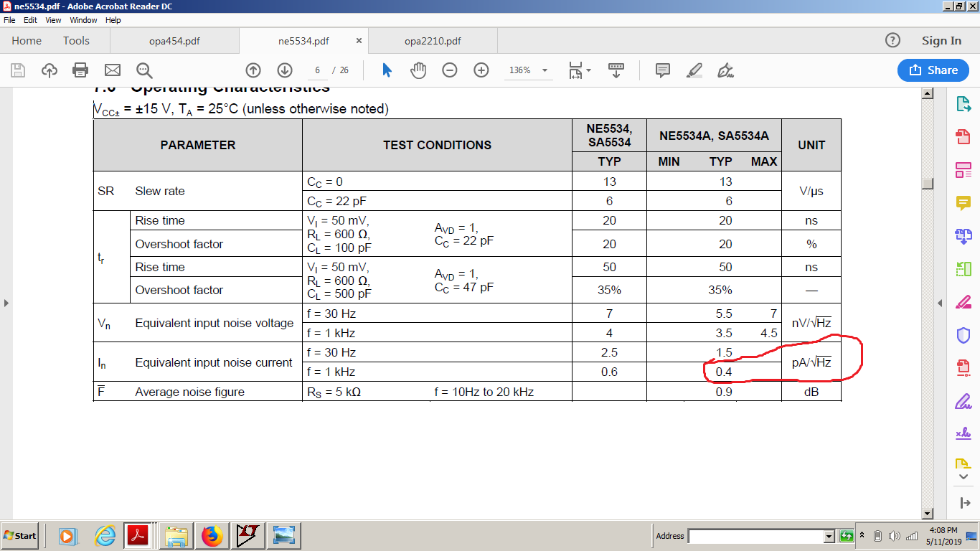Click the fit page scrolling icon
Image resolution: width=980 pixels, height=551 pixels.
pyautogui.click(x=575, y=70)
